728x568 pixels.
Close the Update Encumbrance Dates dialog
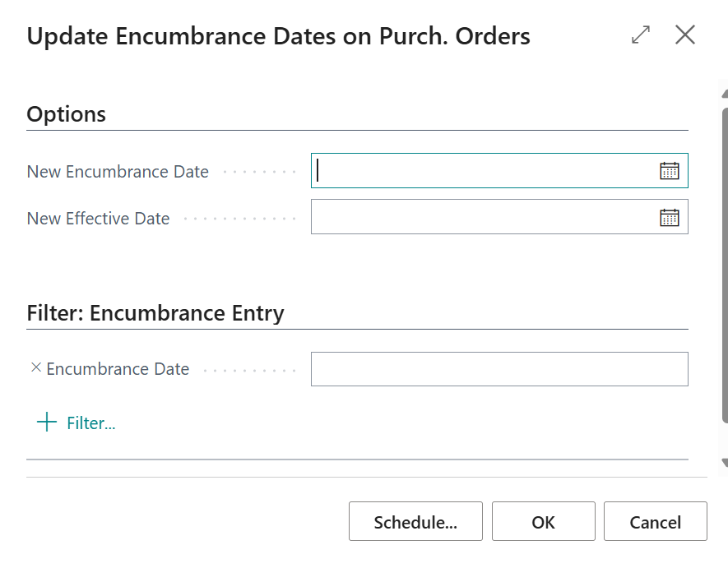tap(685, 35)
